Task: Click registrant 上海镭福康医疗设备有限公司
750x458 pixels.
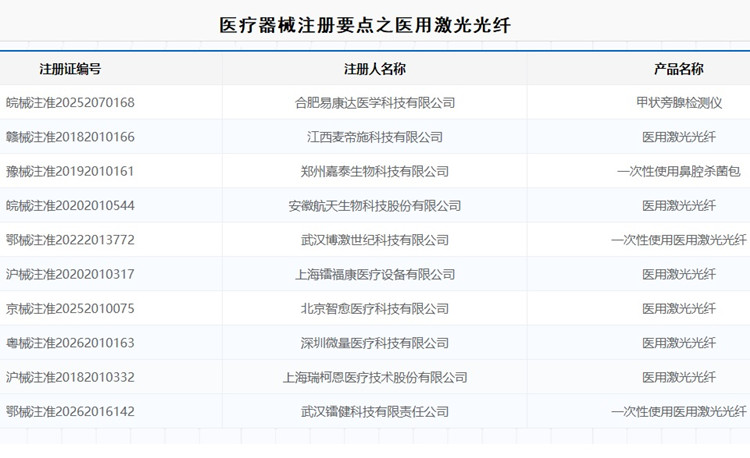Action: tap(375, 274)
